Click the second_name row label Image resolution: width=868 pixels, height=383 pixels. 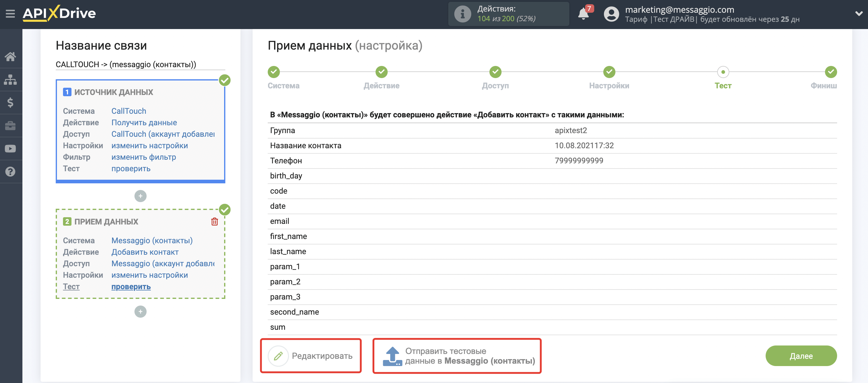[294, 312]
